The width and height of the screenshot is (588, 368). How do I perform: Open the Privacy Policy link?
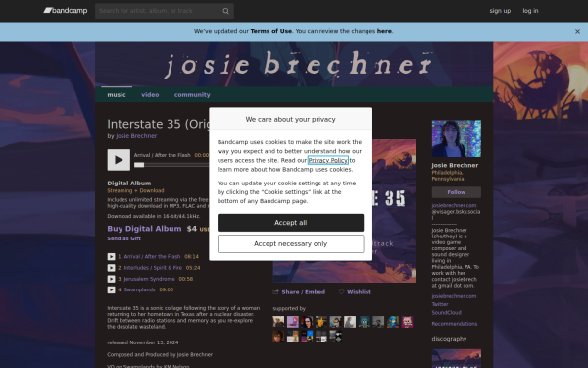tap(328, 160)
